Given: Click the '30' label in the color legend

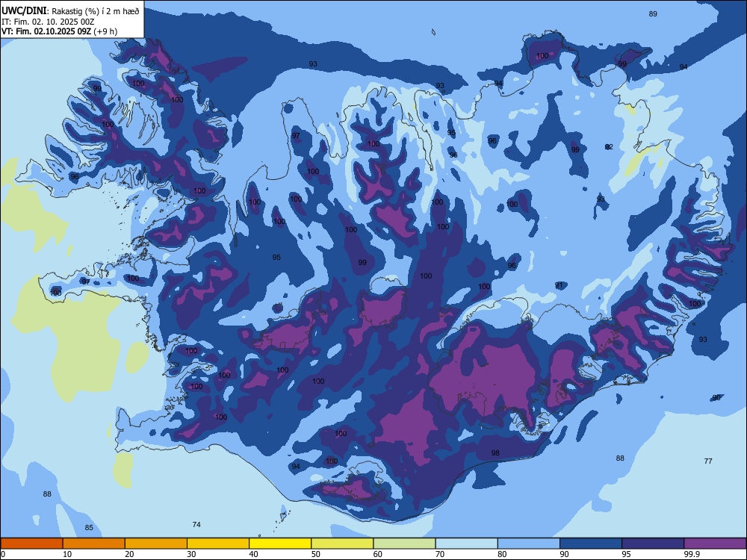Looking at the screenshot, I should point(191,554).
